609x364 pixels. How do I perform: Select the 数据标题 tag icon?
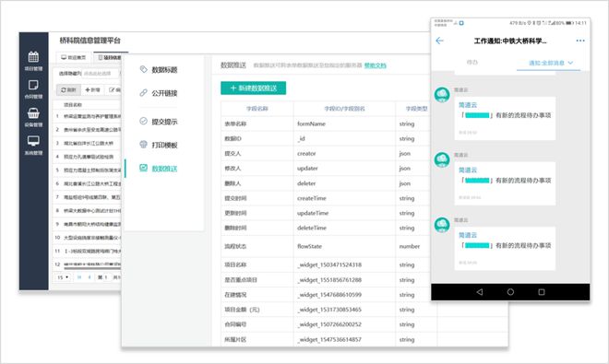[143, 69]
